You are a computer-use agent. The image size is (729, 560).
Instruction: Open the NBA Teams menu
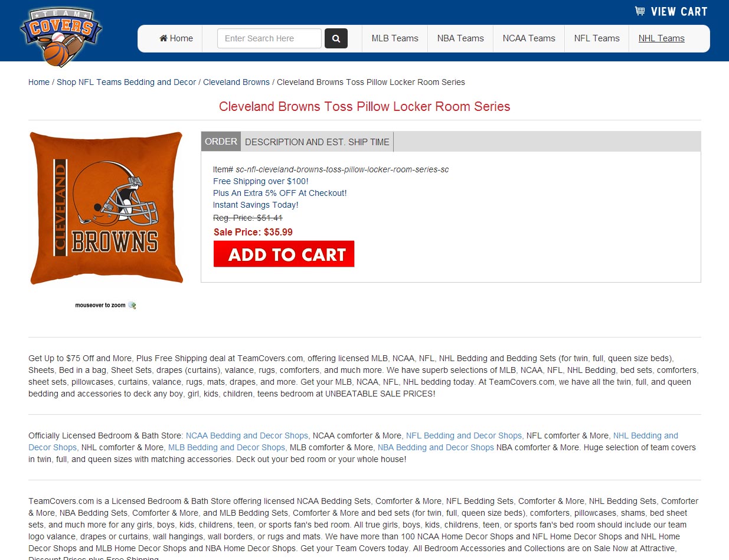coord(460,38)
